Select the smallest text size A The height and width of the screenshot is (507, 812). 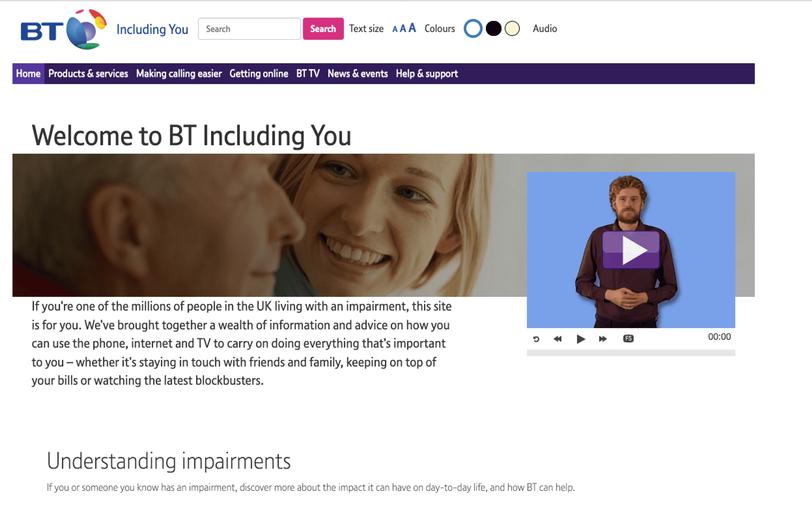tap(395, 30)
